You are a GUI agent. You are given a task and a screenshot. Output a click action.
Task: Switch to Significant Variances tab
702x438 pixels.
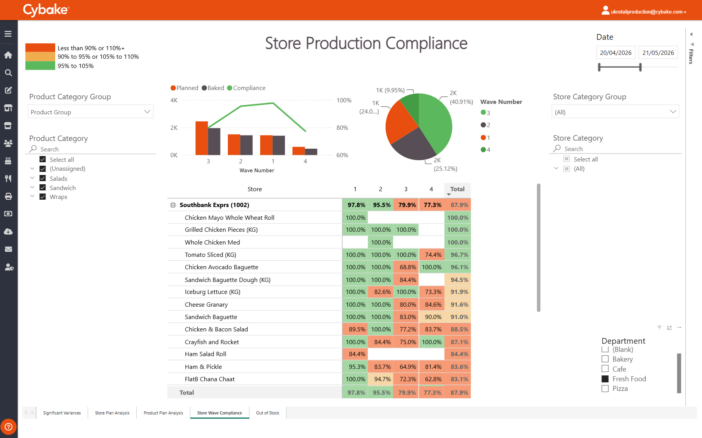point(62,413)
